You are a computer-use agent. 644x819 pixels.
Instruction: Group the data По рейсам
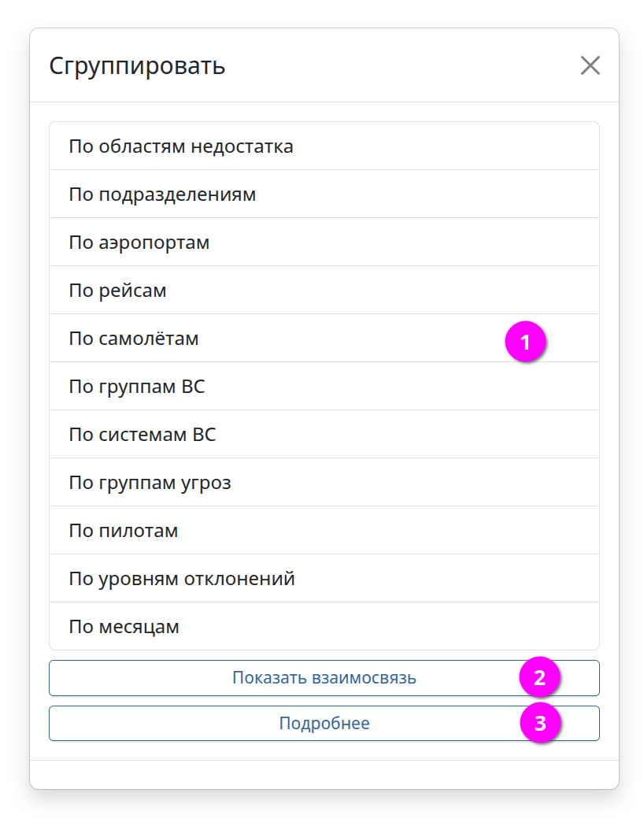click(118, 291)
